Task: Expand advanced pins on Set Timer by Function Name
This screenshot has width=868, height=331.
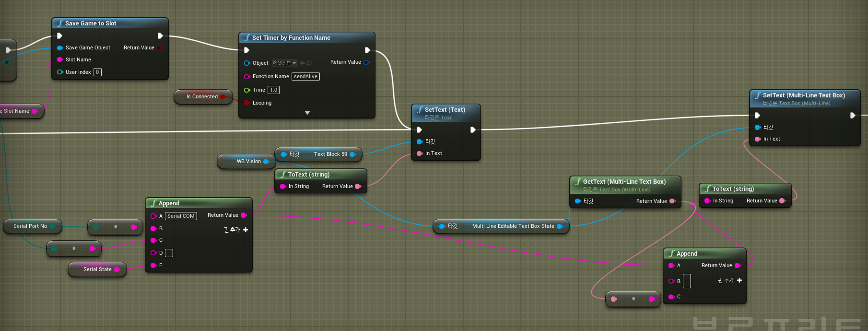Action: click(x=307, y=113)
